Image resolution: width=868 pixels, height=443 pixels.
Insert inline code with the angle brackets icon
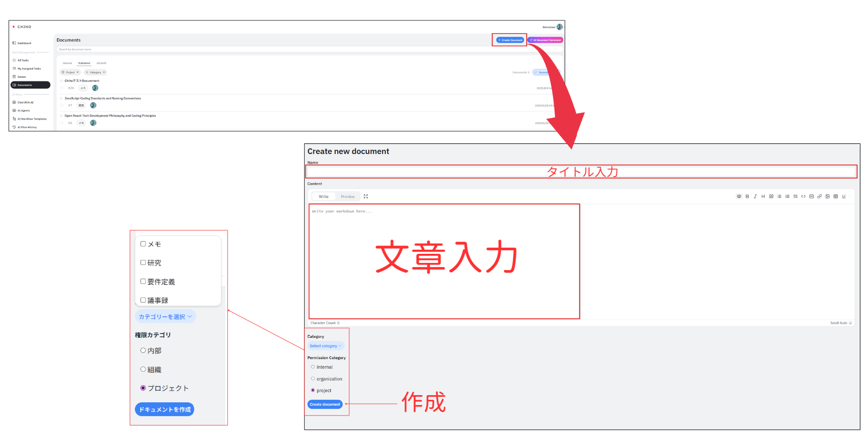pos(803,196)
